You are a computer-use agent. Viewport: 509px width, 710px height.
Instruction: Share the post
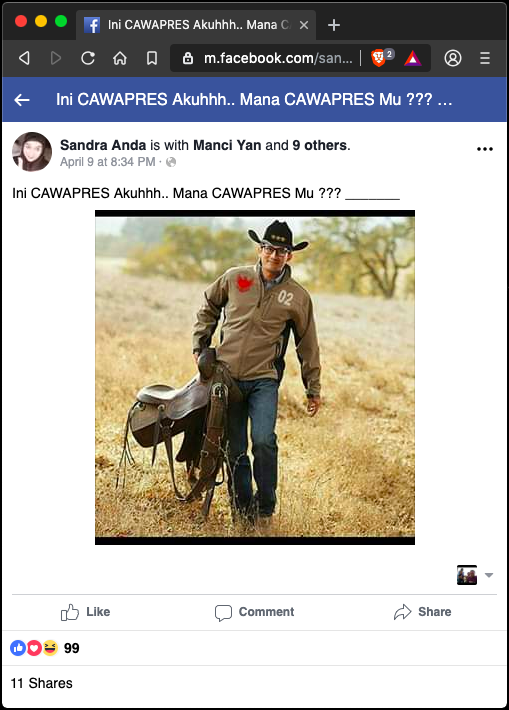coord(423,612)
